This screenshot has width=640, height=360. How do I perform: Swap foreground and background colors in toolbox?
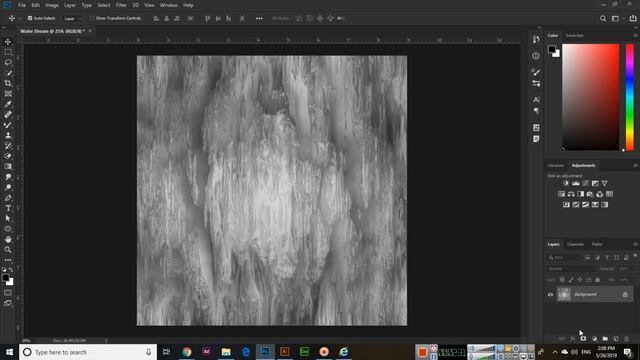tap(11, 270)
